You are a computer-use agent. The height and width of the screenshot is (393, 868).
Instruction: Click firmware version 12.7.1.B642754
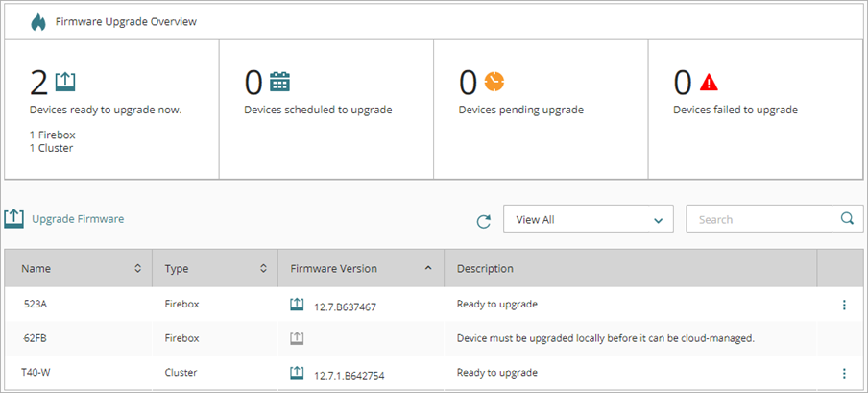(x=350, y=376)
